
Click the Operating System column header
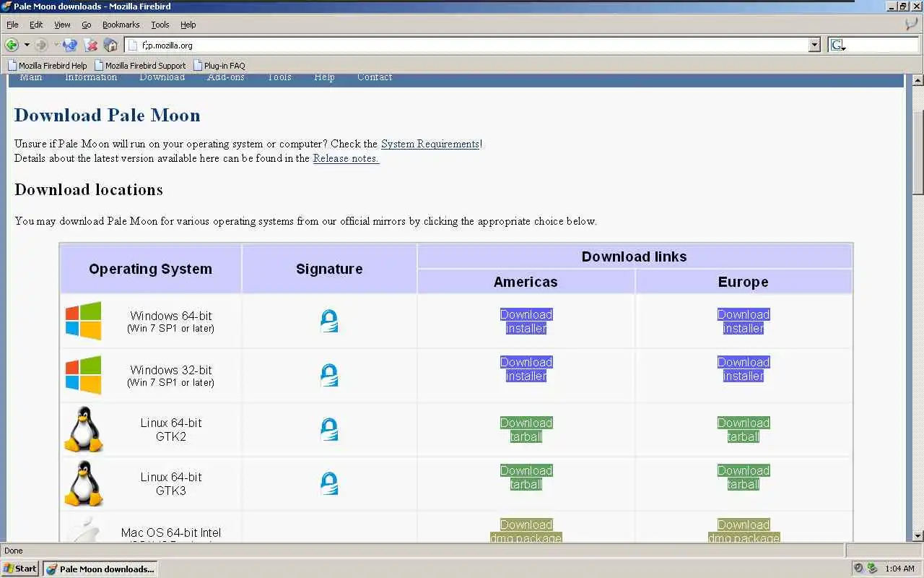coord(150,269)
